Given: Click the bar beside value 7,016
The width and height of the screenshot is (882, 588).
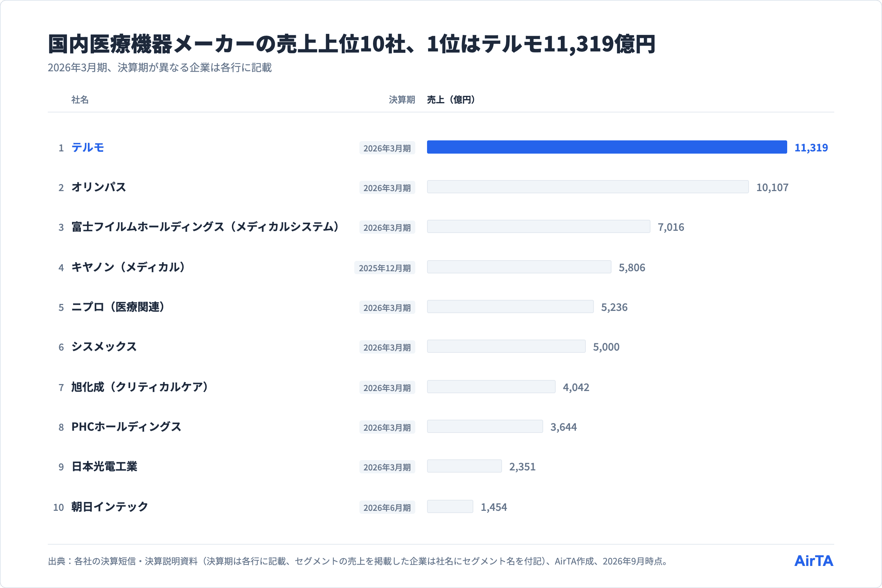Looking at the screenshot, I should 538,226.
